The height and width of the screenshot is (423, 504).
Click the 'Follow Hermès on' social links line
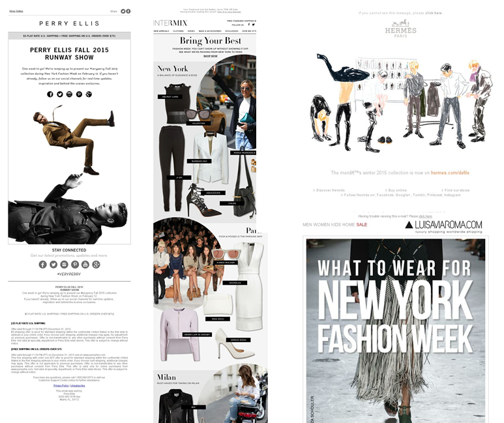402,195
